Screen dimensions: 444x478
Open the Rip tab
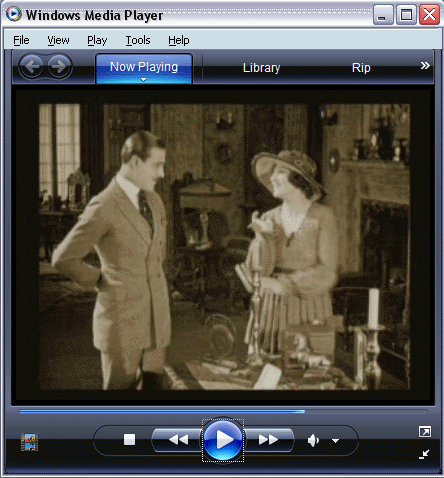(361, 68)
